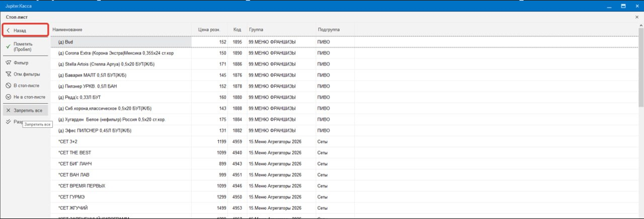
Task: Select the Corona Extra item row
Action: pyautogui.click(x=344, y=53)
